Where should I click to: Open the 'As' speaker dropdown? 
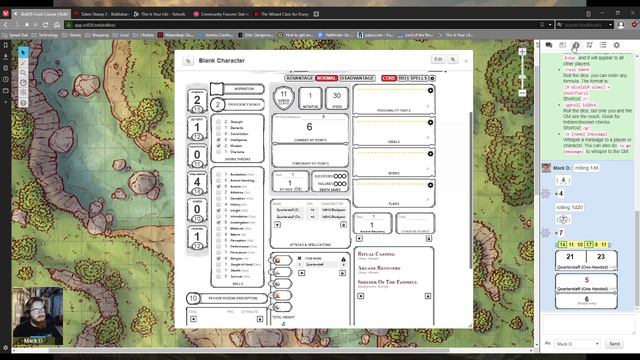pyautogui.click(x=577, y=344)
